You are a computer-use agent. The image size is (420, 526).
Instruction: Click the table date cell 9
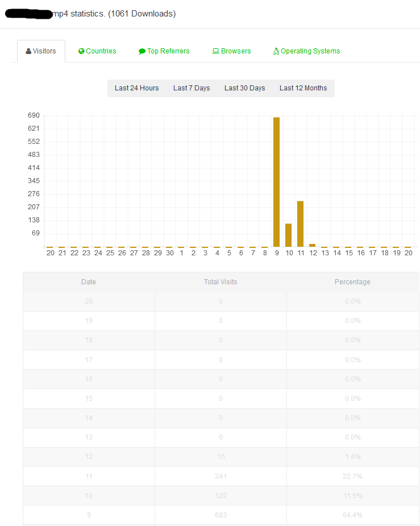tap(89, 515)
